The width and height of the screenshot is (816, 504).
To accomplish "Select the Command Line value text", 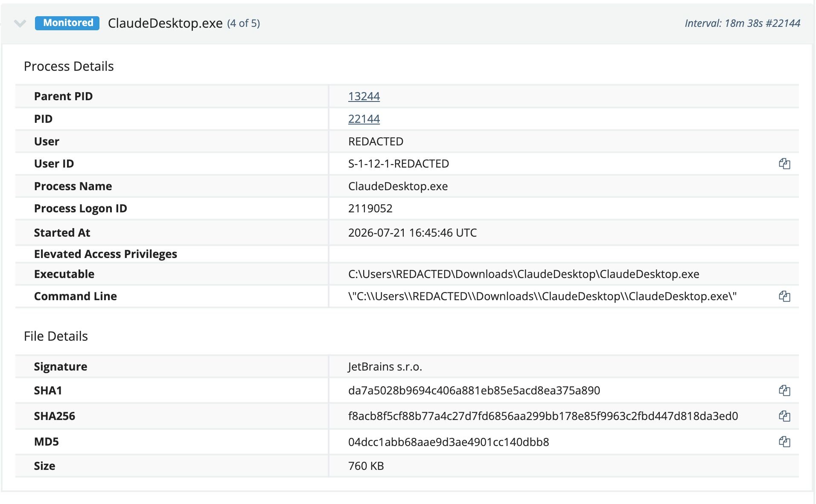I will click(542, 296).
